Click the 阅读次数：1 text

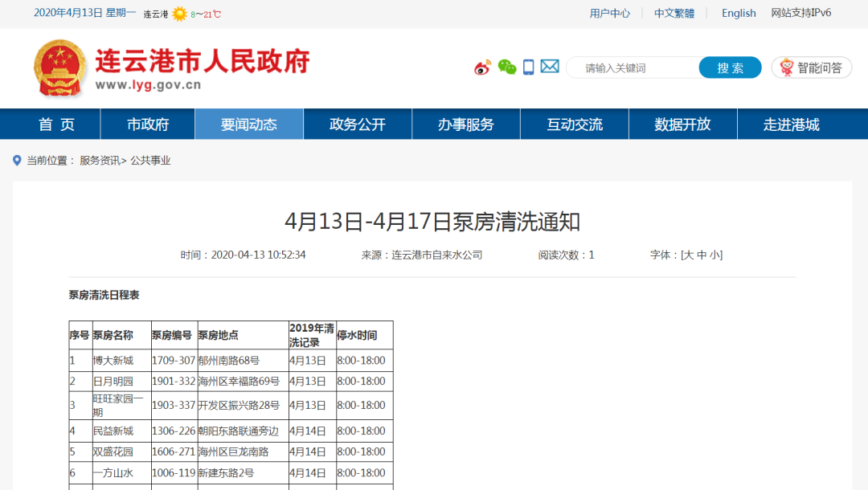tap(566, 255)
